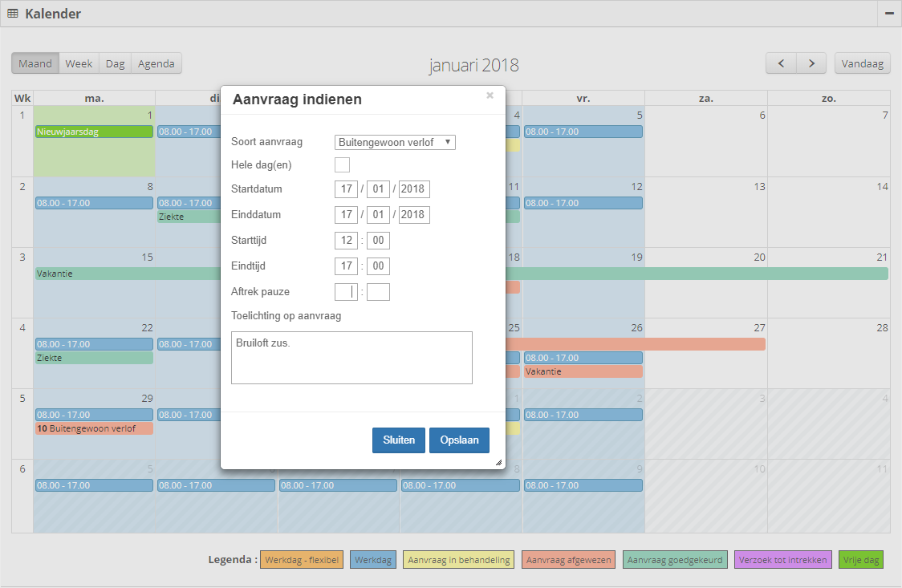Click the Starttijd hour field
The image size is (902, 588).
tap(346, 241)
